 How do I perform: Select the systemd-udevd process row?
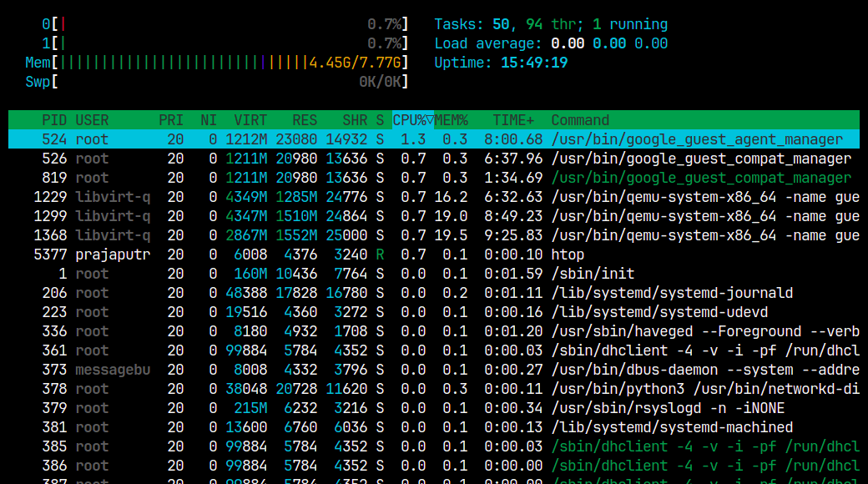pos(434,312)
